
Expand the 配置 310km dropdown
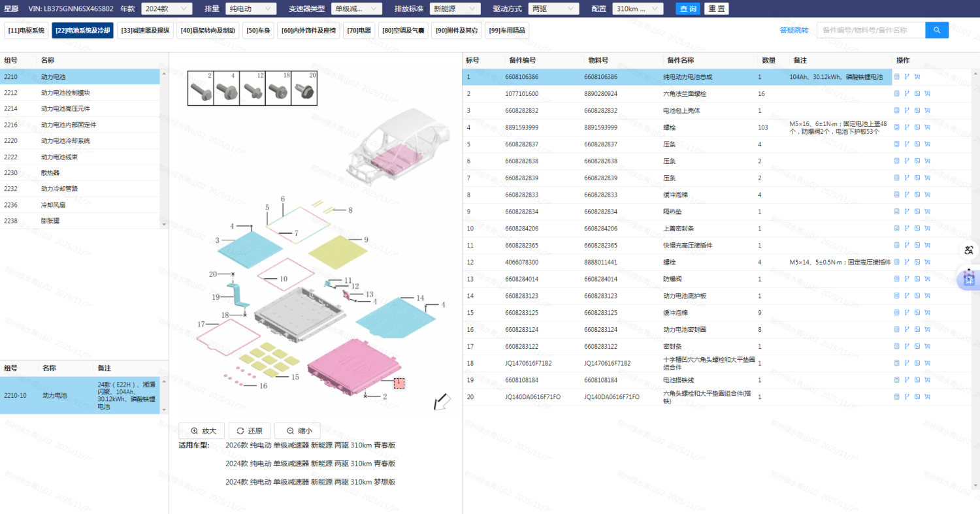coord(638,8)
